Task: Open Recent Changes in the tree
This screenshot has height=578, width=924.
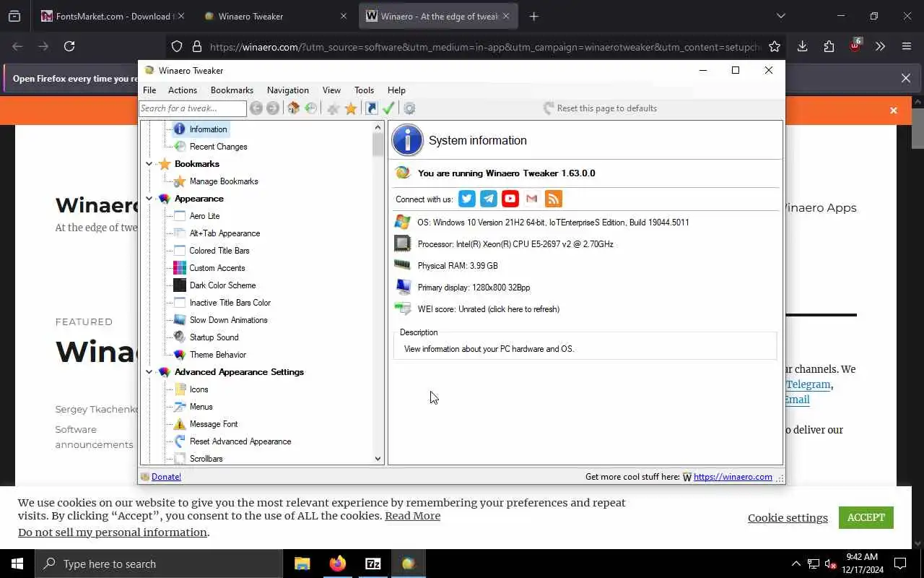Action: click(211, 147)
